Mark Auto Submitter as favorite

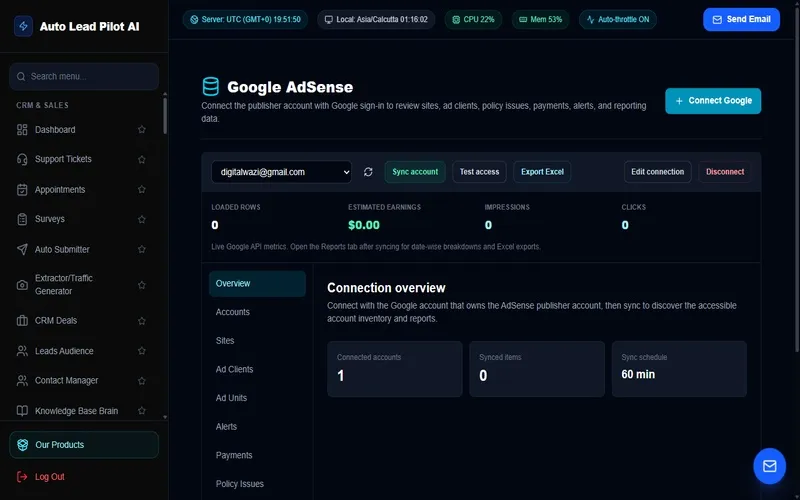[x=142, y=249]
